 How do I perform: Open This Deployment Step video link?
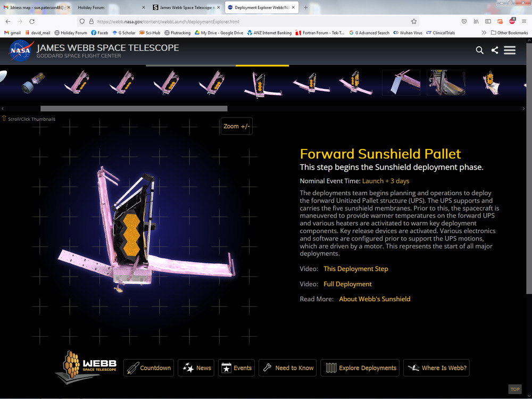point(355,269)
